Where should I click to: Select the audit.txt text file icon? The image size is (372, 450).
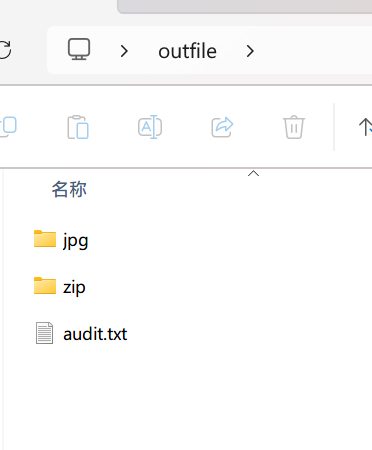pos(44,333)
